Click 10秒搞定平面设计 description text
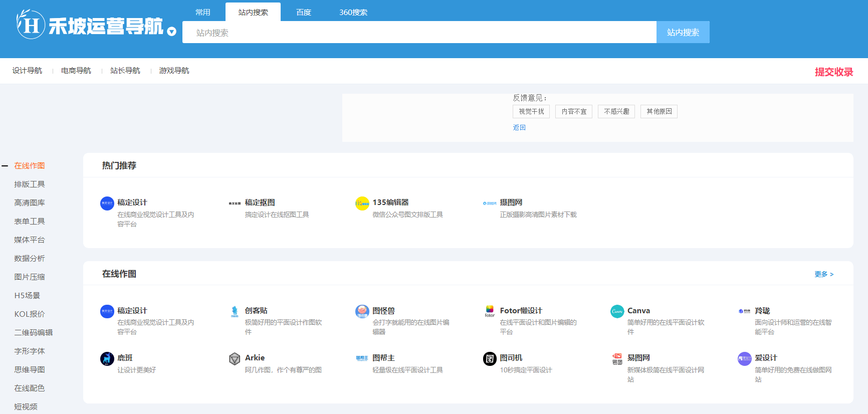The width and height of the screenshot is (868, 414). tap(526, 370)
